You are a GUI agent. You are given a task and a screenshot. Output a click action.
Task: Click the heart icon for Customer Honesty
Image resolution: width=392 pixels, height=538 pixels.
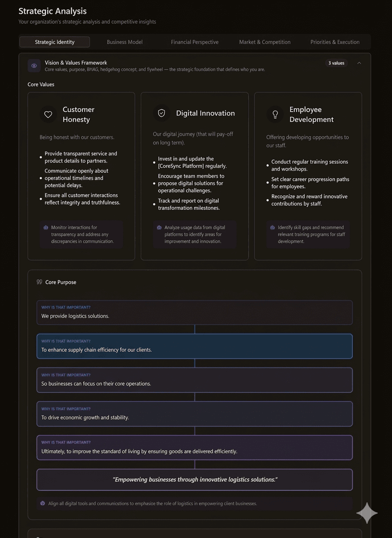coord(48,114)
